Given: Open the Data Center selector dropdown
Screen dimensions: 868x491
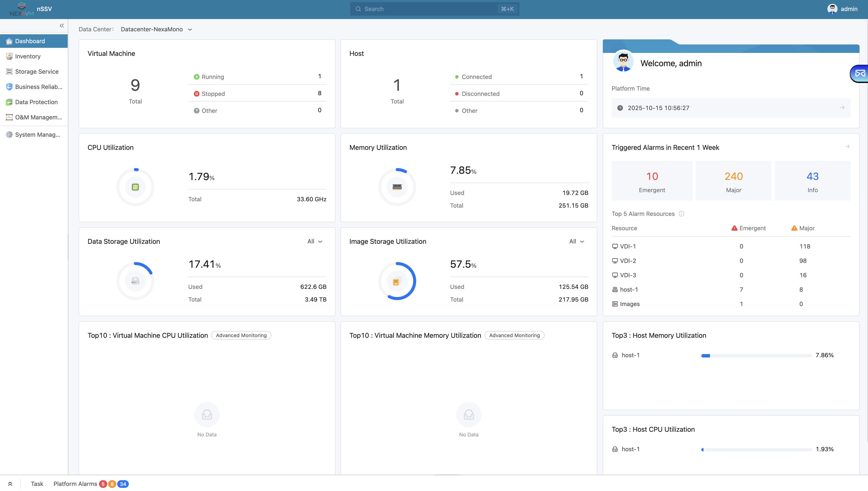Looking at the screenshot, I should coord(156,29).
